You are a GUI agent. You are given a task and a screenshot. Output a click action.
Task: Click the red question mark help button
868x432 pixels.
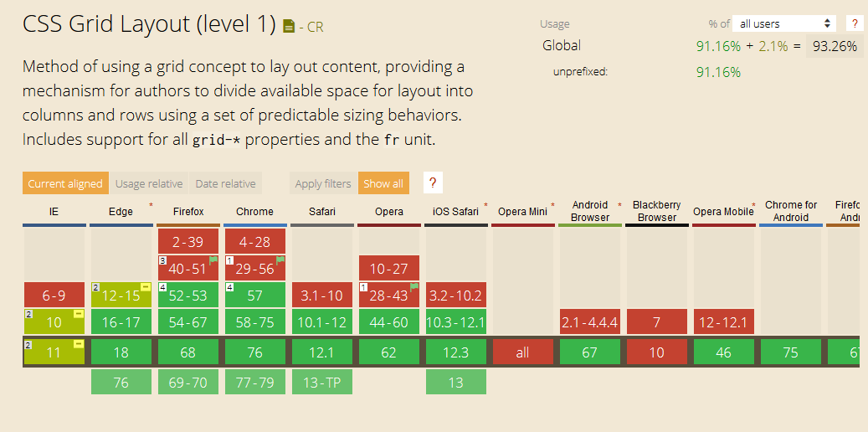point(434,183)
